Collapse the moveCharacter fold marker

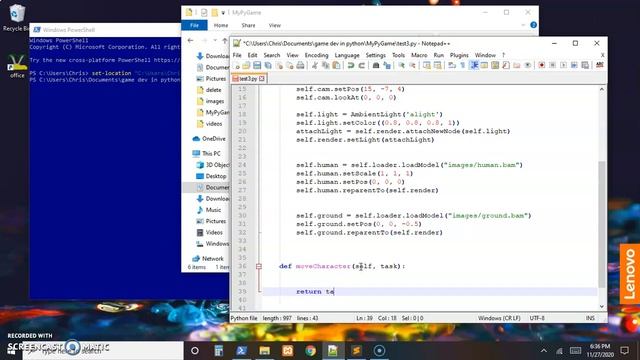pyautogui.click(x=258, y=266)
